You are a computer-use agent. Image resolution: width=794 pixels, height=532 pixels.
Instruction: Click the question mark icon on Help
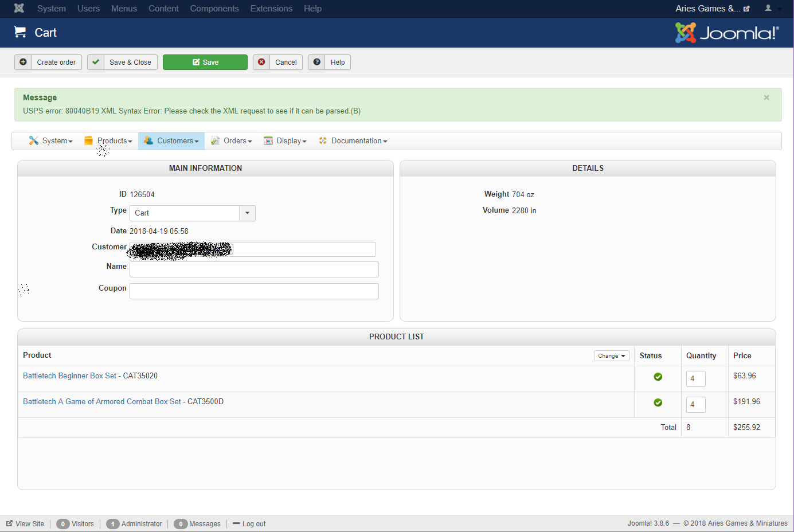(316, 62)
